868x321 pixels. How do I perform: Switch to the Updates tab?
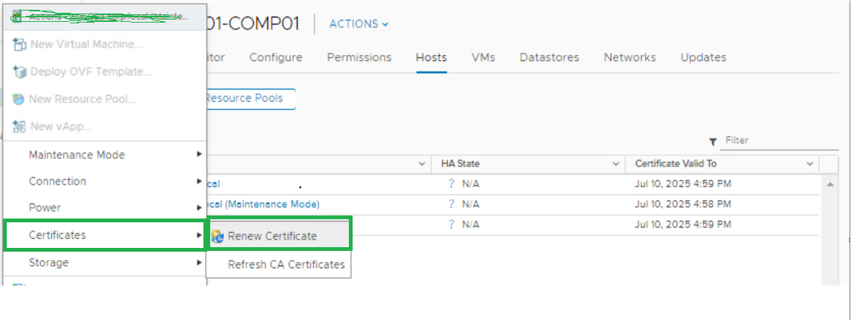704,57
